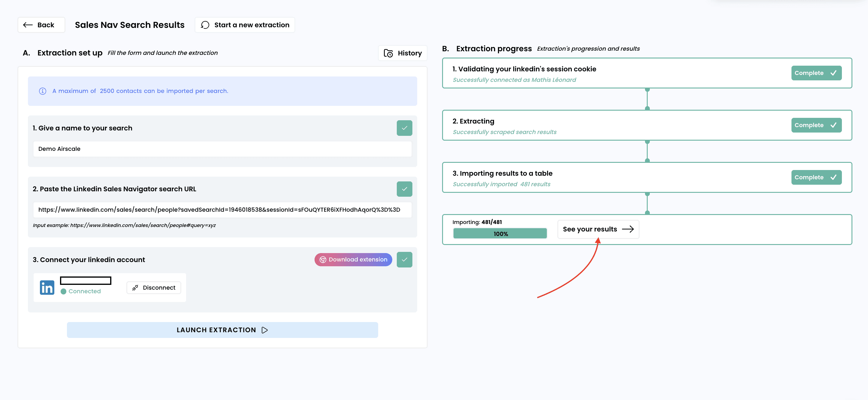Viewport: 868px width, 400px height.
Task: Click the Download extension button
Action: [353, 260]
